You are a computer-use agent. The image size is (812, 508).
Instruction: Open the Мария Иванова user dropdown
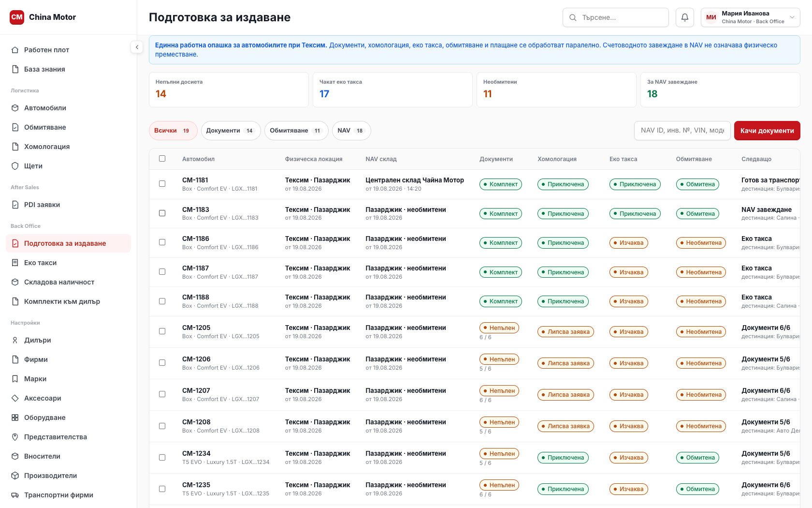point(751,17)
